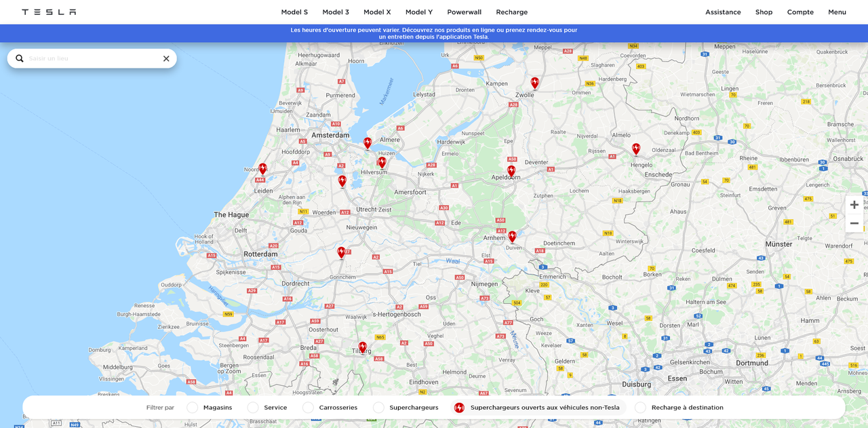Click the Eindhoven label on map
The width and height of the screenshot is (868, 428).
pyautogui.click(x=424, y=383)
